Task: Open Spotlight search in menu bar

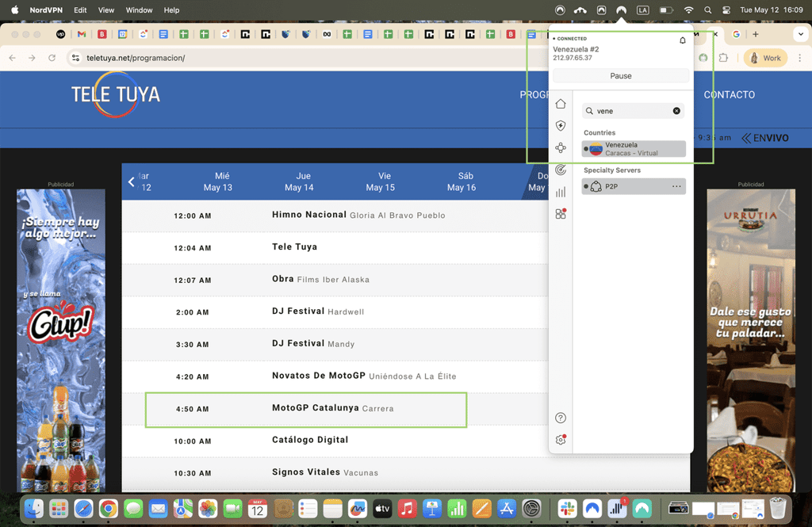Action: tap(708, 10)
